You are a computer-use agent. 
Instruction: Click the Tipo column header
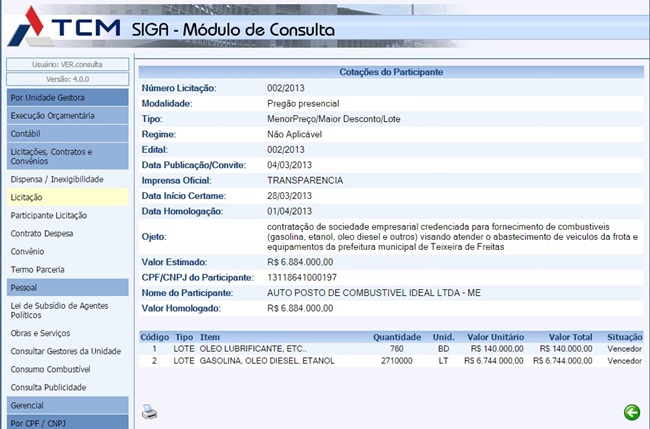[184, 337]
